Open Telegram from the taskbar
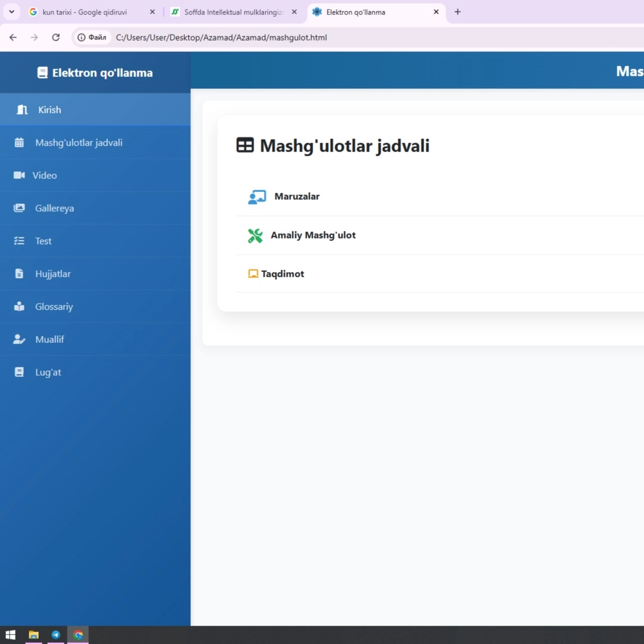The height and width of the screenshot is (644, 644). point(55,635)
